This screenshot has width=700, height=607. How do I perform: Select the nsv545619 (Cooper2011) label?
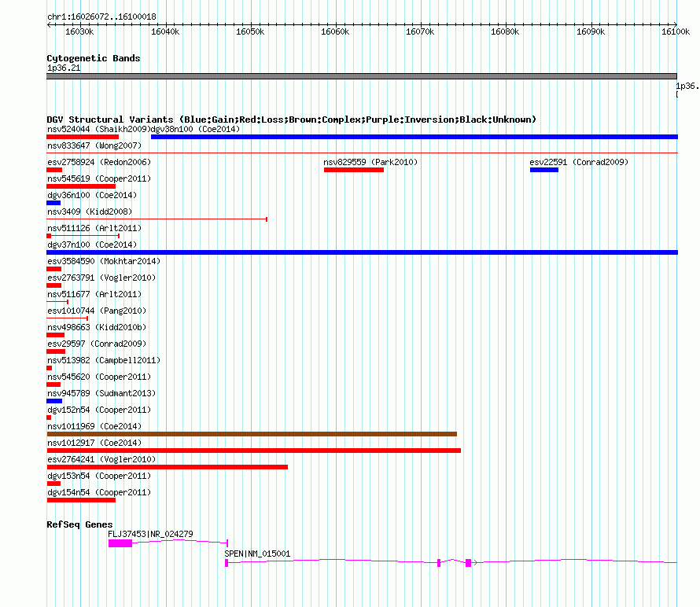[x=99, y=178]
